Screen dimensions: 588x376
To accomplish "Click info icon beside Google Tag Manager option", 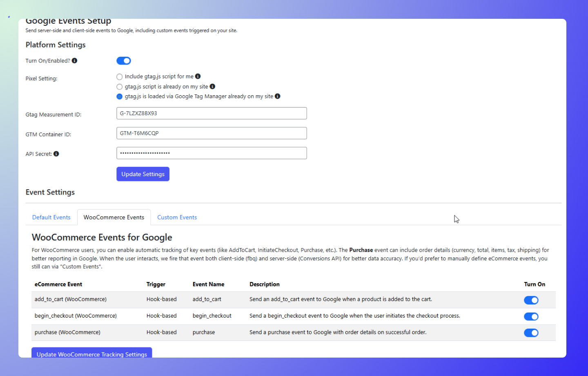I will tap(278, 96).
